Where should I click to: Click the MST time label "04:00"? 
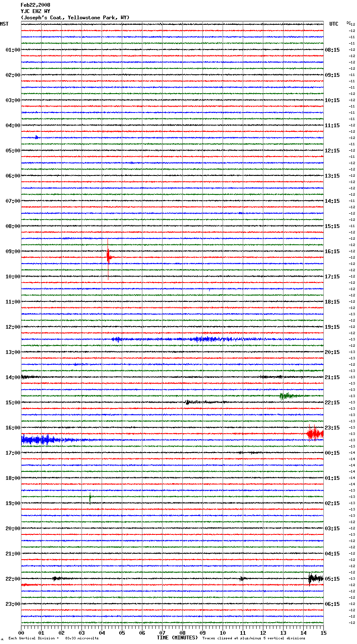pyautogui.click(x=13, y=126)
